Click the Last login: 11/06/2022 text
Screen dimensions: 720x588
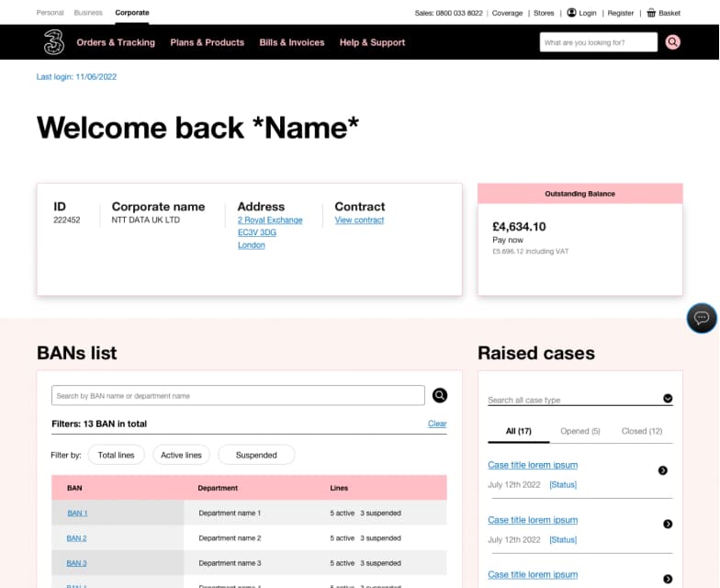(x=77, y=77)
